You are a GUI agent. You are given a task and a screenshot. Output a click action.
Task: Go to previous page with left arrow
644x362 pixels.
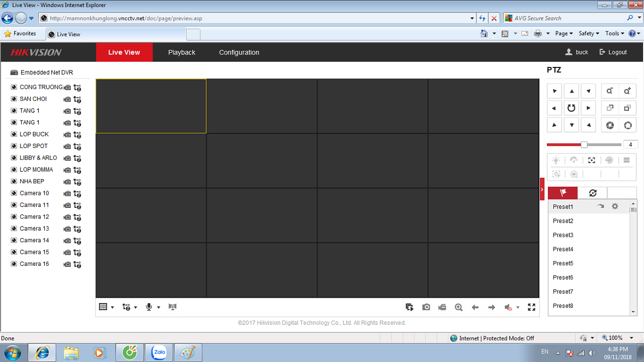tap(475, 307)
